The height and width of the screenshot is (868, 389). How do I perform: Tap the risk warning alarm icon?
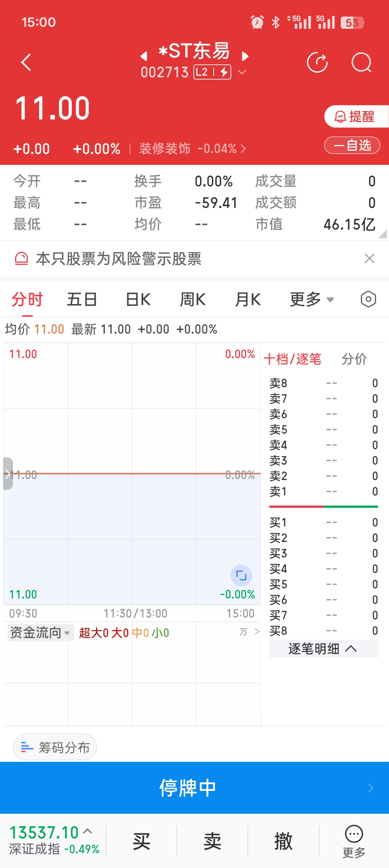(21, 258)
